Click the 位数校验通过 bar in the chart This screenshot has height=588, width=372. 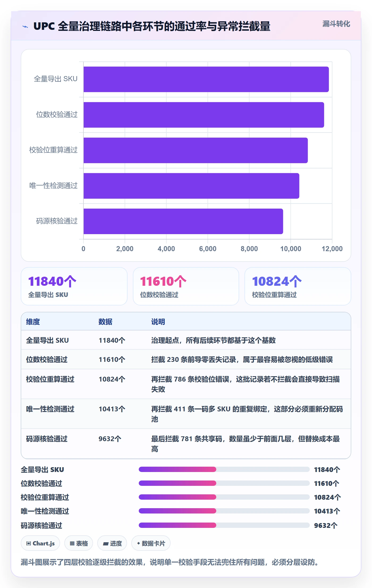(x=204, y=115)
